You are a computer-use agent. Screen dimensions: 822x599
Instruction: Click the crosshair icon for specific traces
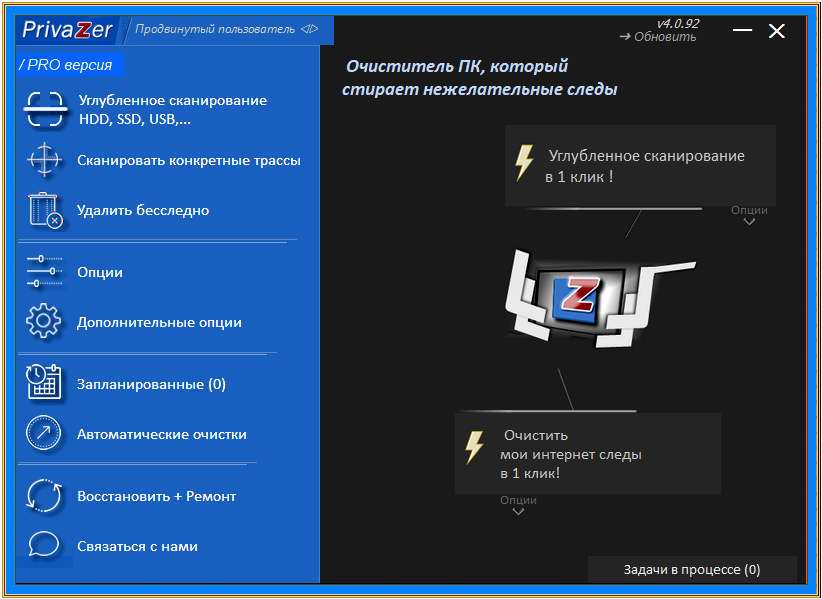(x=45, y=159)
